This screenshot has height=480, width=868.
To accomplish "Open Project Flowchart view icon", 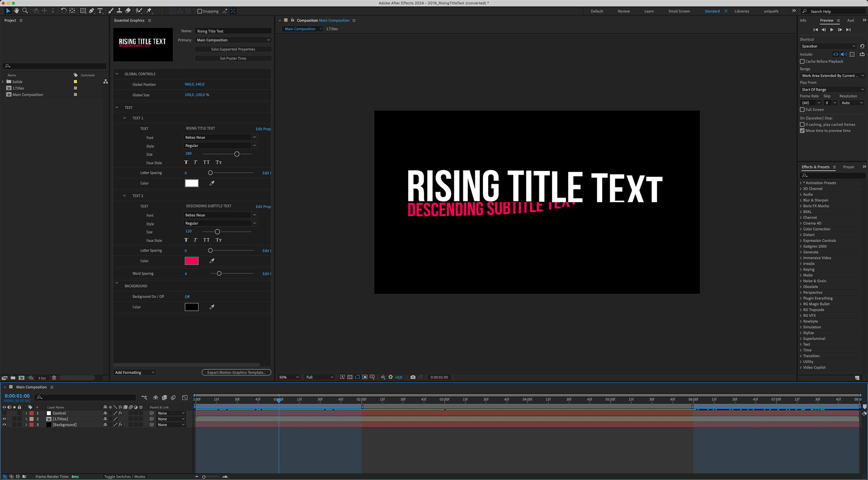I will coord(105,81).
